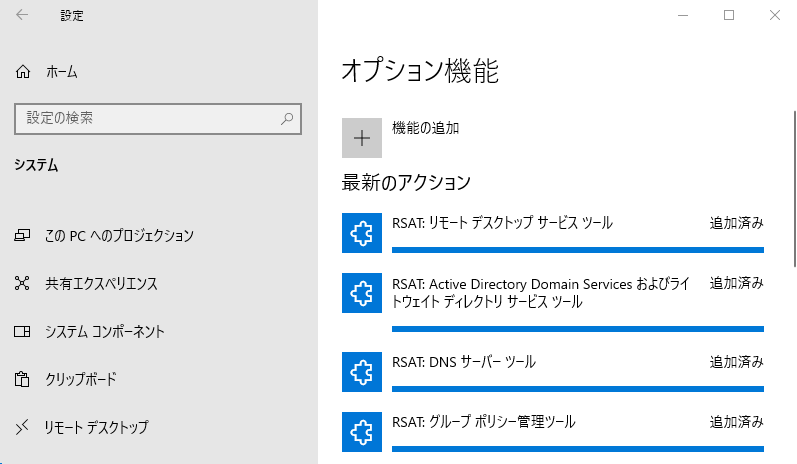Click the vertical scrollbar of オプション機能 page
The height and width of the screenshot is (464, 797).
pos(794,189)
